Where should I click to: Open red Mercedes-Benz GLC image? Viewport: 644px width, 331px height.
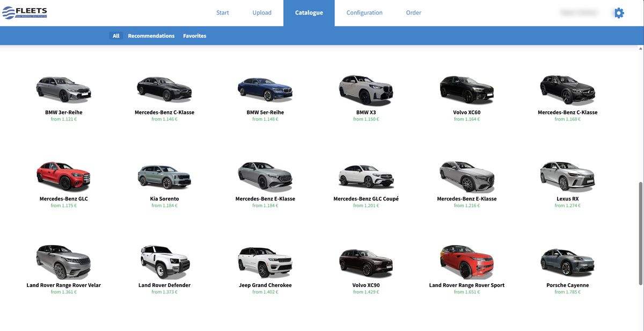point(64,176)
